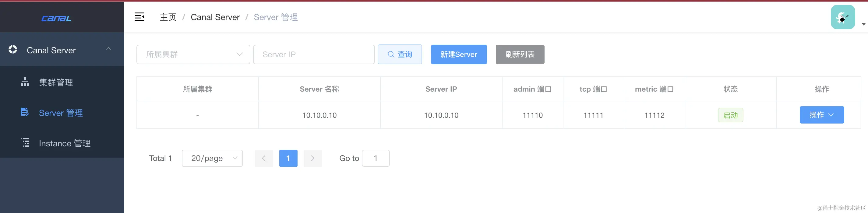Click the 操作 column header
This screenshot has height=213, width=868.
click(822, 89)
